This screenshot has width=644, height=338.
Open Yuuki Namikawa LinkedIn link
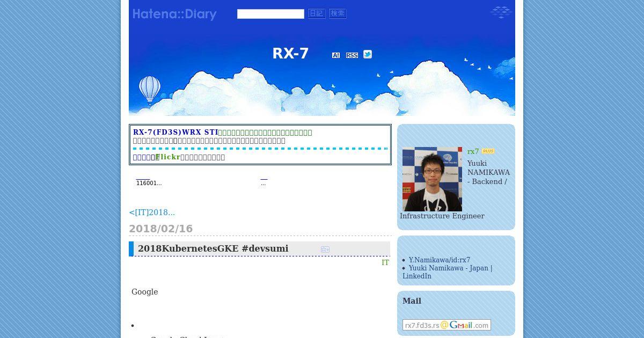click(447, 272)
